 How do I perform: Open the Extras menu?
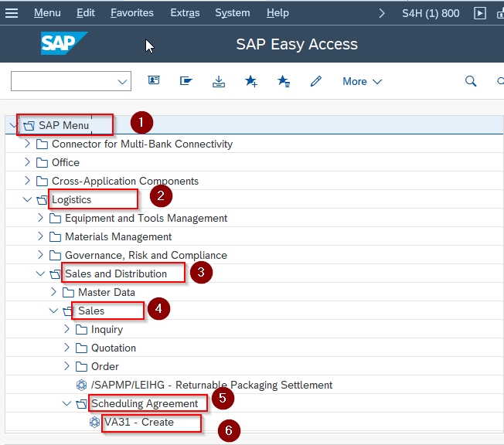(x=185, y=13)
